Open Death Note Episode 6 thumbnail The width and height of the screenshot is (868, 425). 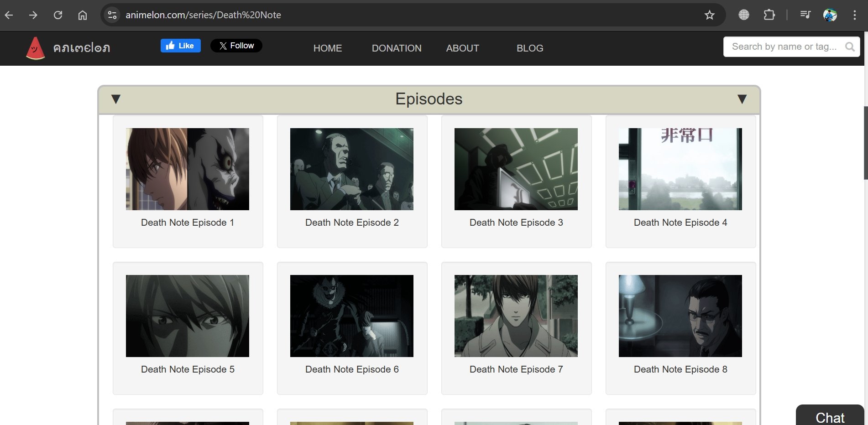(x=352, y=316)
